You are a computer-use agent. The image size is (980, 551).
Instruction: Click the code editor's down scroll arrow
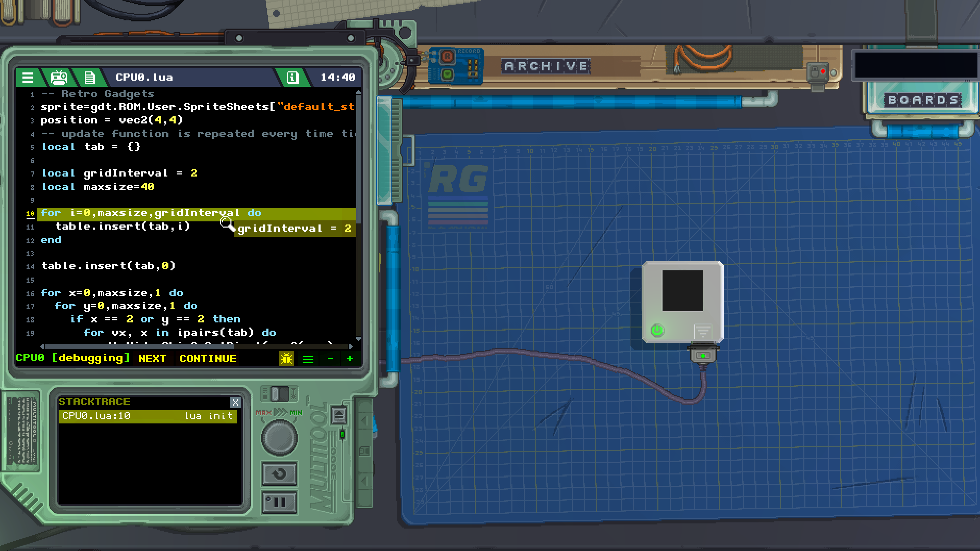point(358,339)
